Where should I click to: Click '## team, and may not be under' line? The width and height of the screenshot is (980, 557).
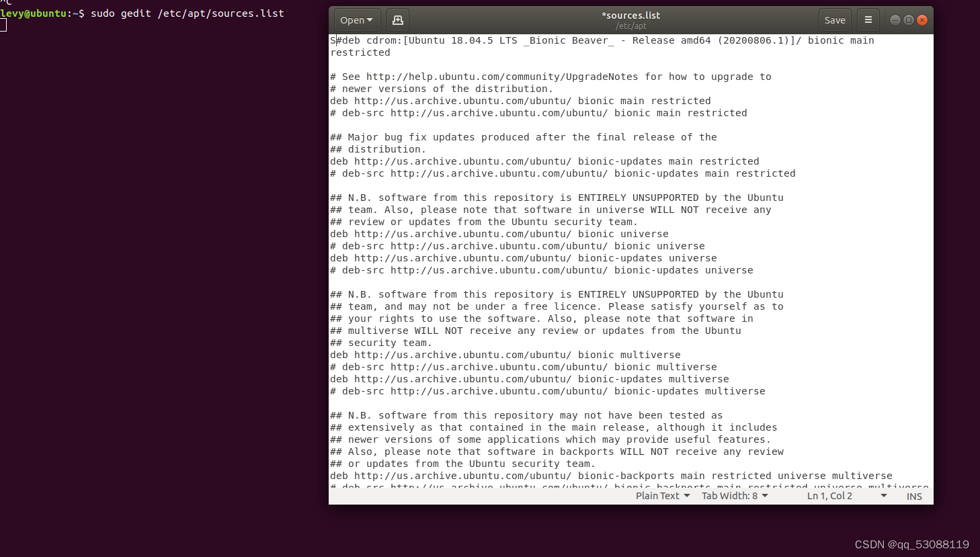pyautogui.click(x=557, y=306)
